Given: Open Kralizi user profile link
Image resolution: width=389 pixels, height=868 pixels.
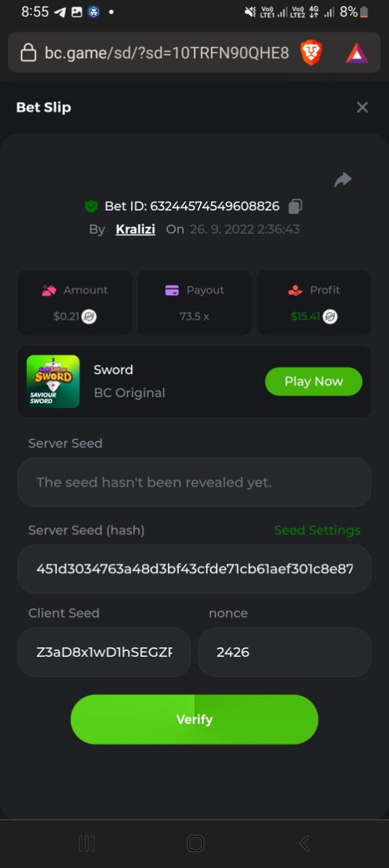Looking at the screenshot, I should coord(135,229).
